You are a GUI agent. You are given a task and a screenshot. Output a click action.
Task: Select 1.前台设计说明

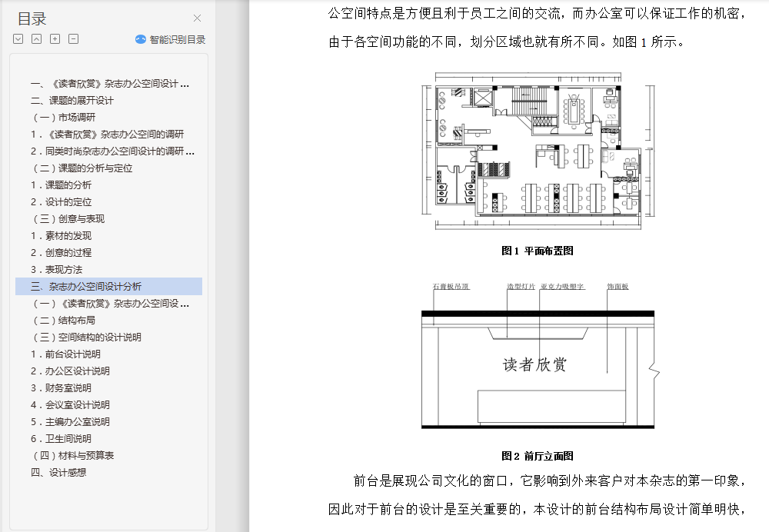pyautogui.click(x=65, y=354)
